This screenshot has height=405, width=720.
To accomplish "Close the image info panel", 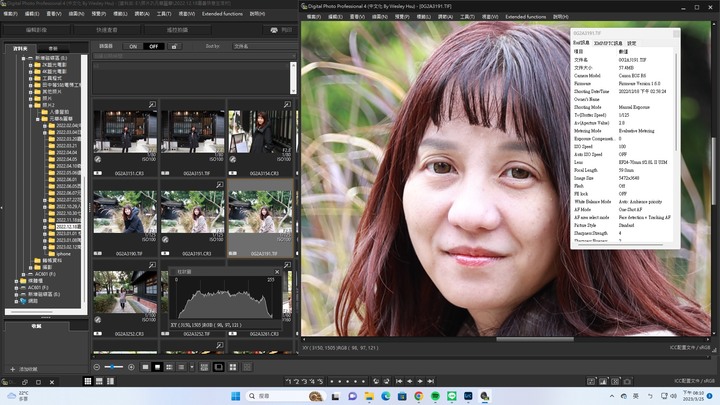I will tap(676, 34).
